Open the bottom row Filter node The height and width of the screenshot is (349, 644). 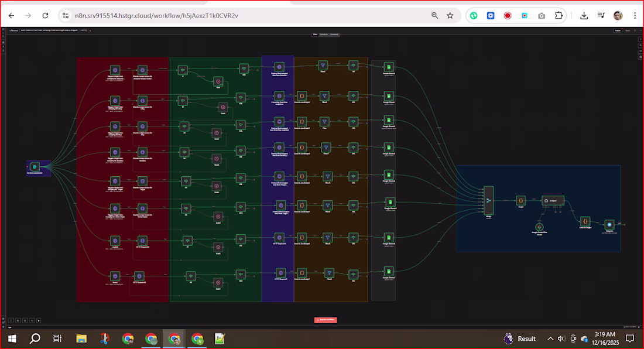pyautogui.click(x=329, y=273)
